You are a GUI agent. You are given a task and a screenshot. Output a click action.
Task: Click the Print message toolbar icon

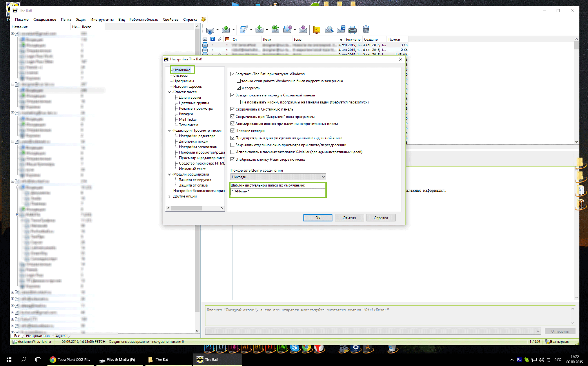click(352, 29)
